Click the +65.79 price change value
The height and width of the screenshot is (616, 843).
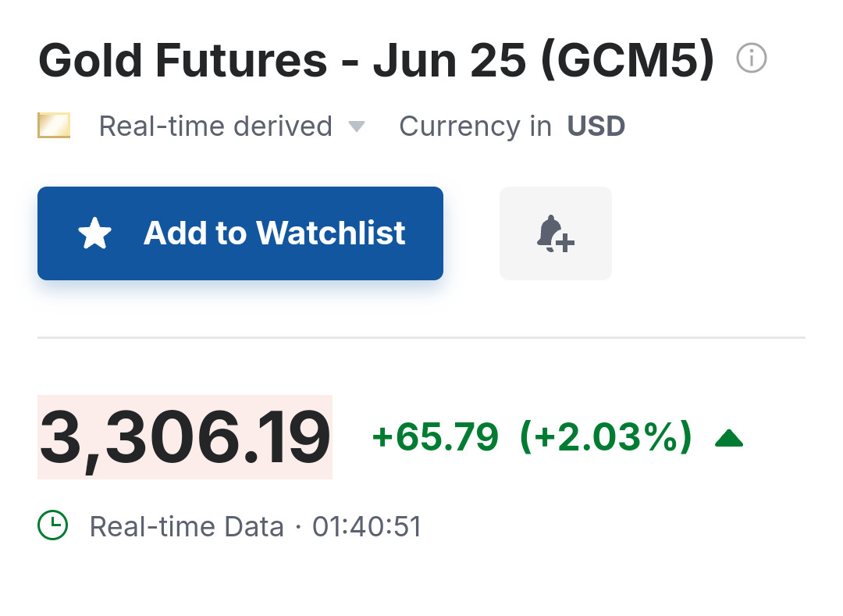435,437
